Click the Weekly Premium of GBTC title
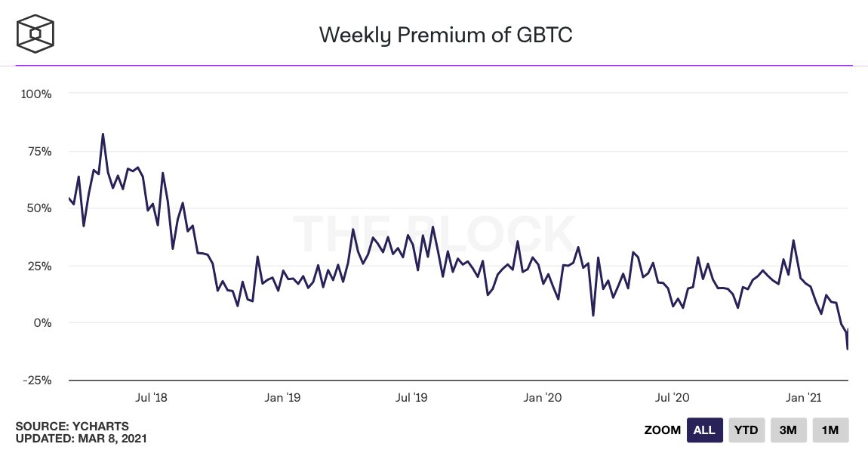Image resolution: width=868 pixels, height=450 pixels. [445, 35]
